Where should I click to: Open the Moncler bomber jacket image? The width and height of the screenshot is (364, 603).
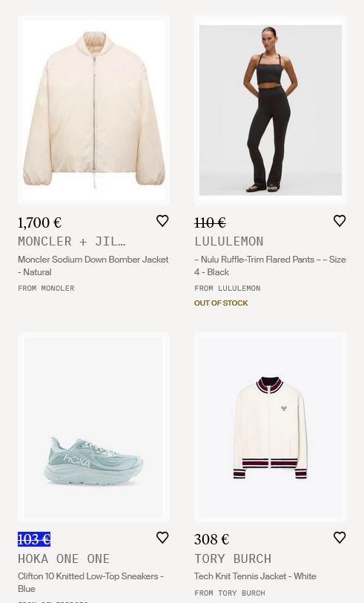pos(94,111)
